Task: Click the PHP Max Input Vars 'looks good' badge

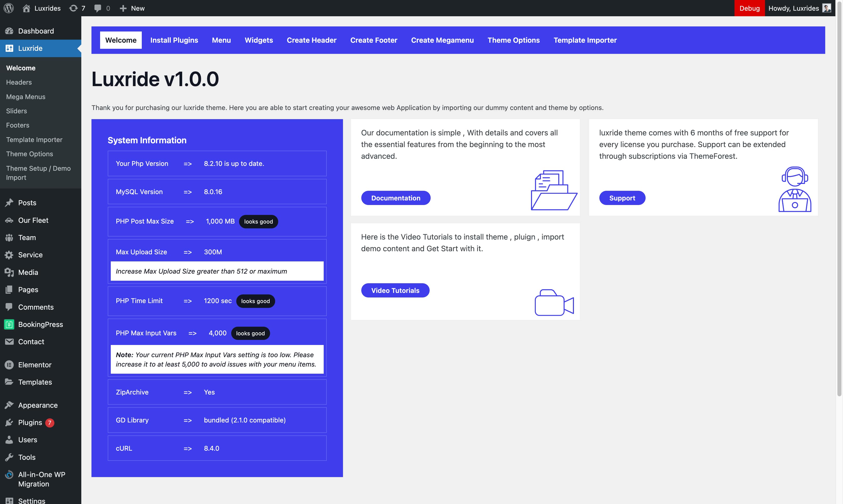Action: [x=250, y=333]
